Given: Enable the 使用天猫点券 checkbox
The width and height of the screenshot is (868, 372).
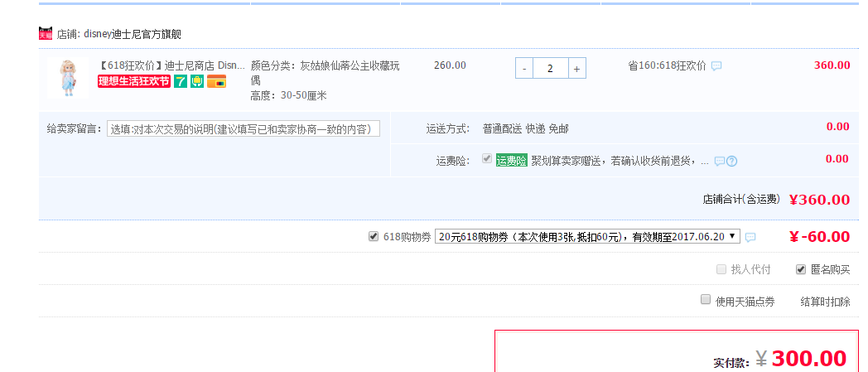Looking at the screenshot, I should (x=706, y=299).
